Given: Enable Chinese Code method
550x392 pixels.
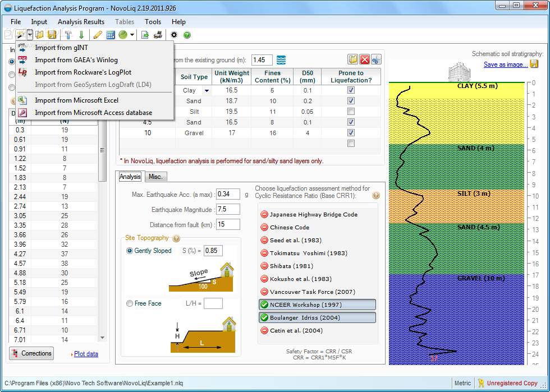Looking at the screenshot, I should click(318, 228).
